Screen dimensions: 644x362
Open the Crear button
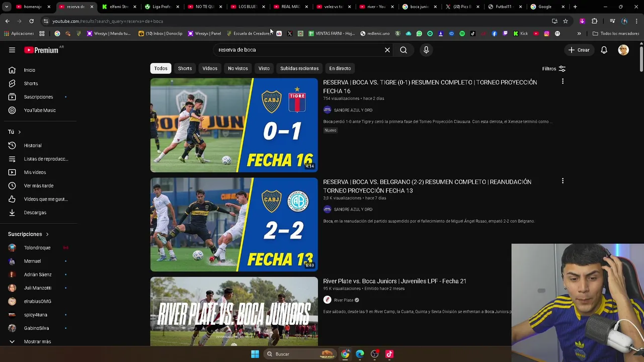click(x=579, y=50)
